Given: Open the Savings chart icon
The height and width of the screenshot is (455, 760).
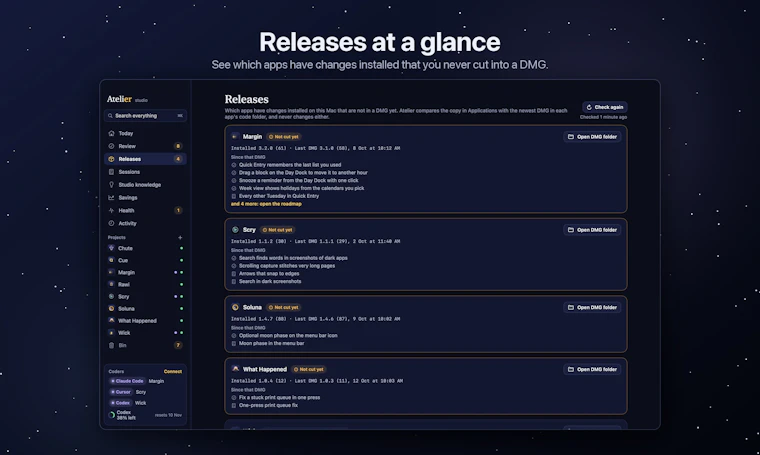Looking at the screenshot, I should tap(111, 198).
